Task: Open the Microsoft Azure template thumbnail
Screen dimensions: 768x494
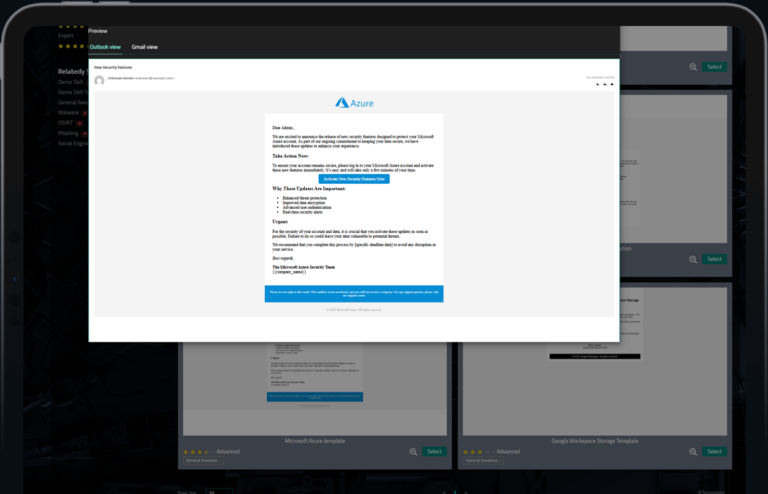Action: (x=315, y=385)
